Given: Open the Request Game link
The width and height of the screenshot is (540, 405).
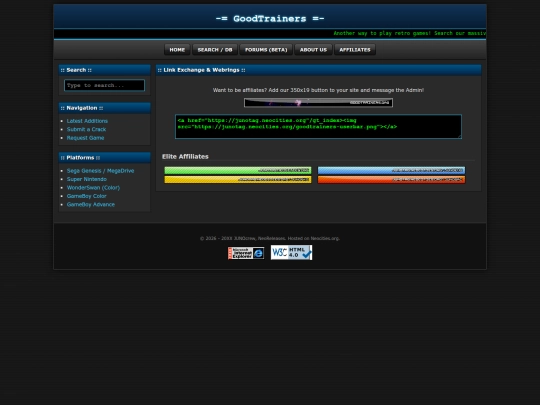Looking at the screenshot, I should click(85, 138).
